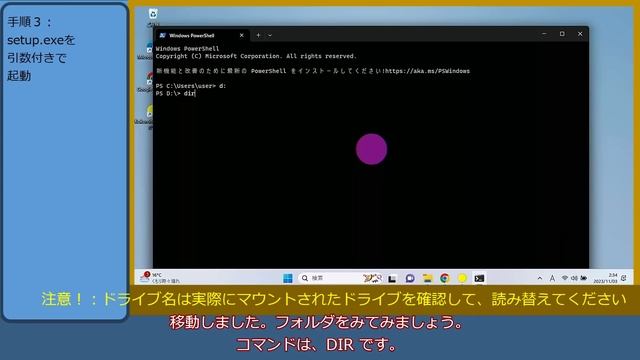
Task: Click the search highlight image in taskbar search
Action: [x=372, y=278]
